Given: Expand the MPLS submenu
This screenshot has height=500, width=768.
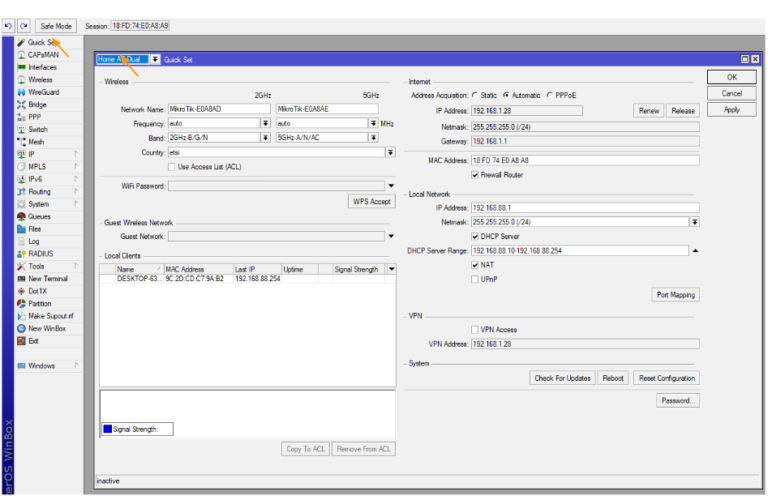Looking at the screenshot, I should (x=76, y=167).
